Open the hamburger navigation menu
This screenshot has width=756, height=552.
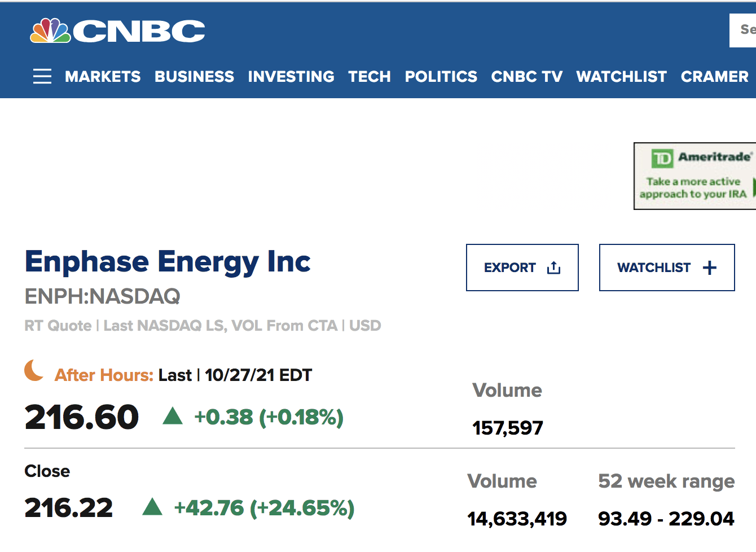(42, 76)
